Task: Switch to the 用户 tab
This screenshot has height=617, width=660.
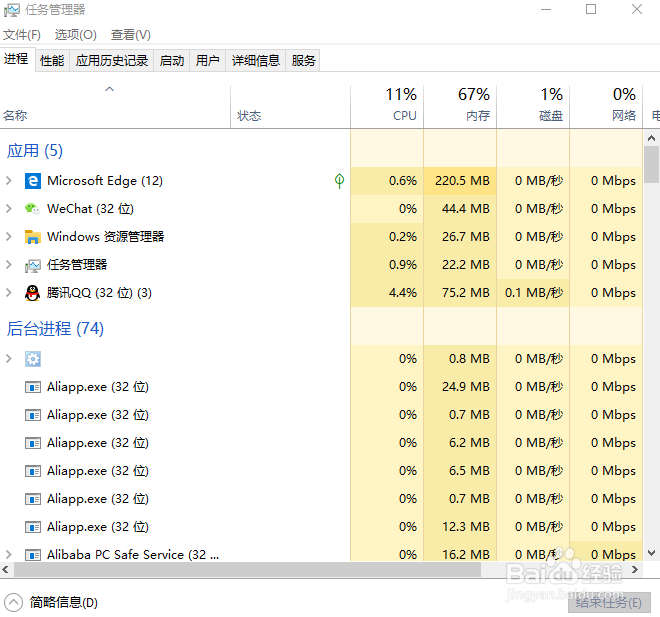Action: pyautogui.click(x=208, y=61)
